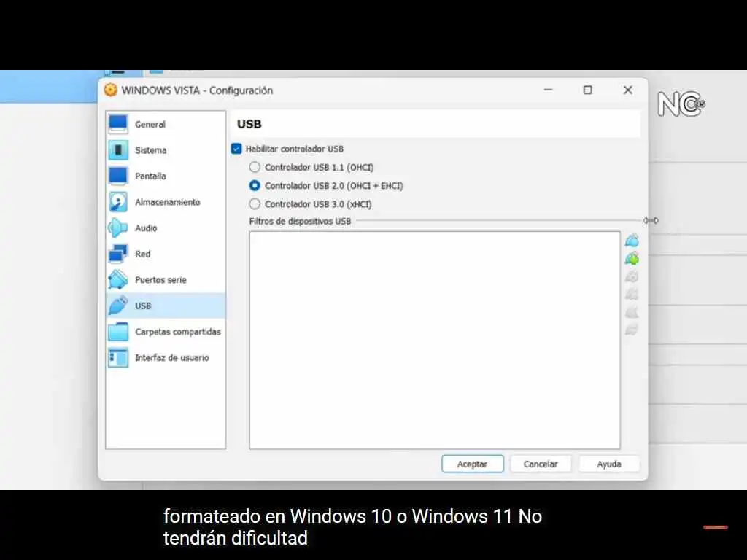Click the grayed edit USB filter icon

point(632,276)
